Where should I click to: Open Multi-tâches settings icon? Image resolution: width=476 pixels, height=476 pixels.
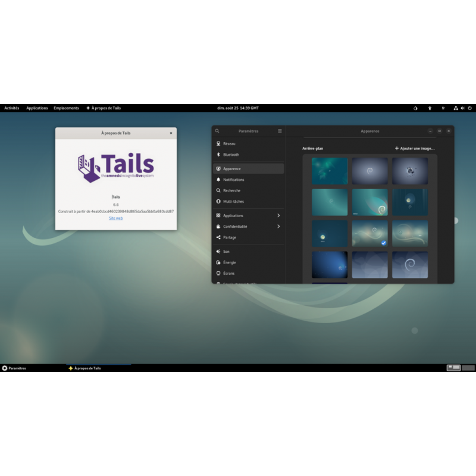[218, 201]
